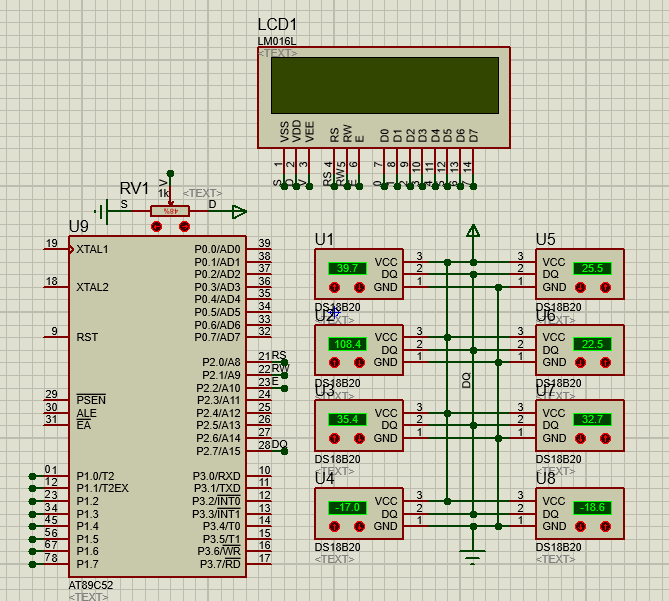Viewport: 669px width, 601px height.
Task: Decrease U8 temperature below -18.6
Action: click(580, 527)
